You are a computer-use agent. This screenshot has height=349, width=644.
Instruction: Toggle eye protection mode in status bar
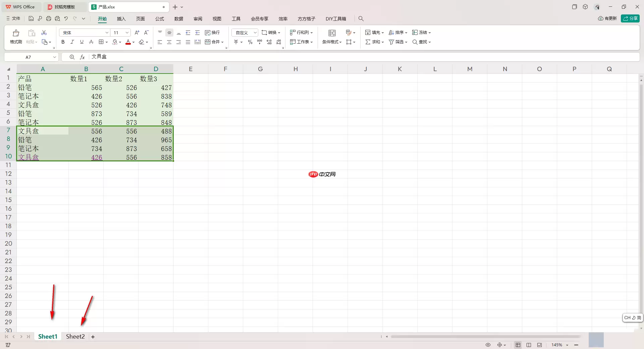coord(488,345)
